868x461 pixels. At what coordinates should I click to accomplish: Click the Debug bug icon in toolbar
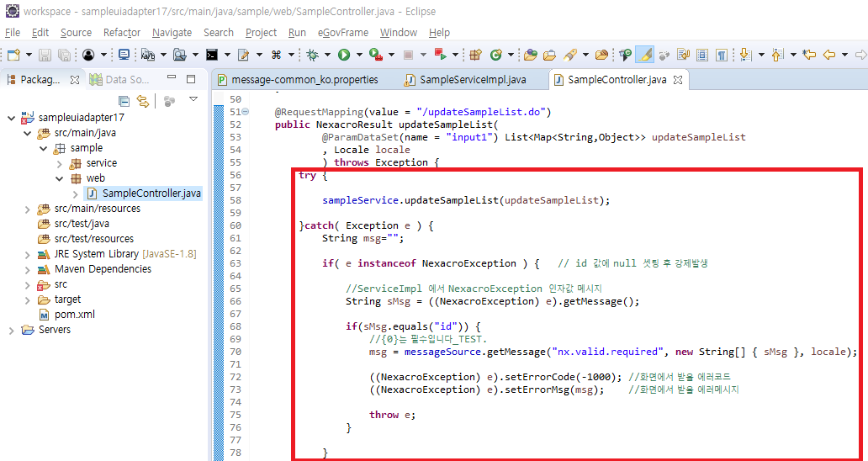(x=312, y=55)
